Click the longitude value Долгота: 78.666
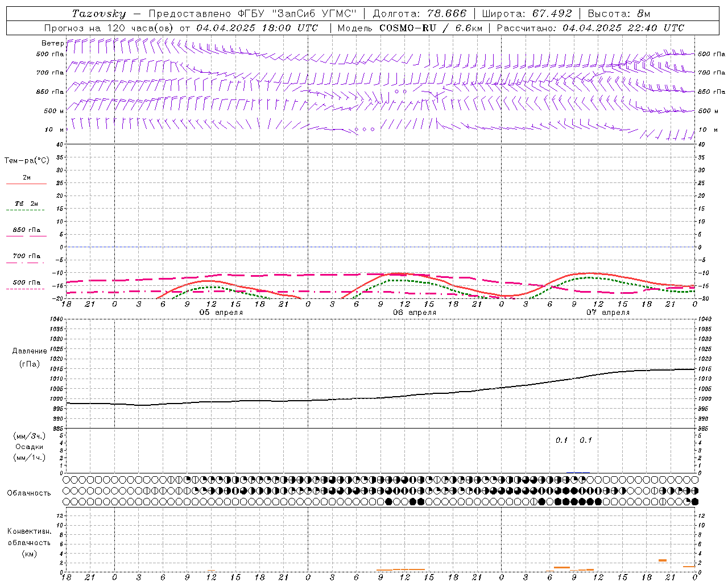 (419, 14)
